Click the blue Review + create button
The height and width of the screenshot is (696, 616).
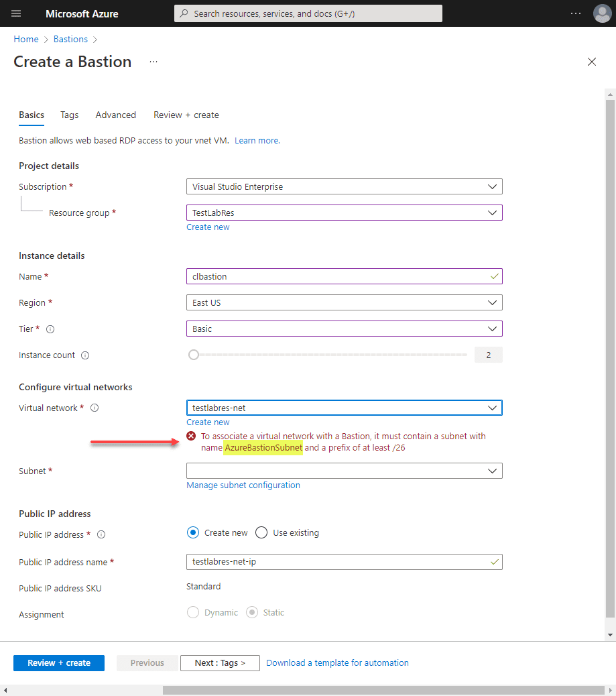(59, 662)
